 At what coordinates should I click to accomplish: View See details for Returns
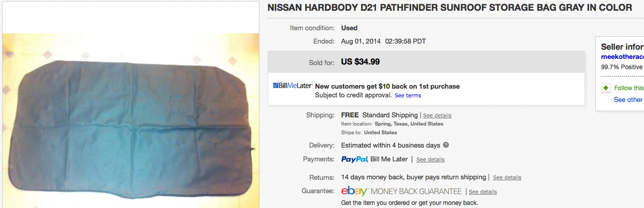pos(507,177)
